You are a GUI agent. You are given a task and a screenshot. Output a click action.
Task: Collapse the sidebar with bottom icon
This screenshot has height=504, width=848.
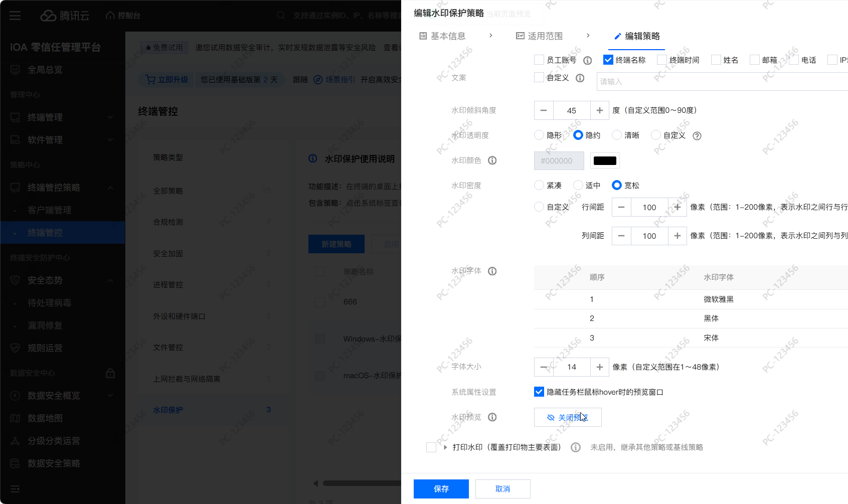tap(15, 489)
